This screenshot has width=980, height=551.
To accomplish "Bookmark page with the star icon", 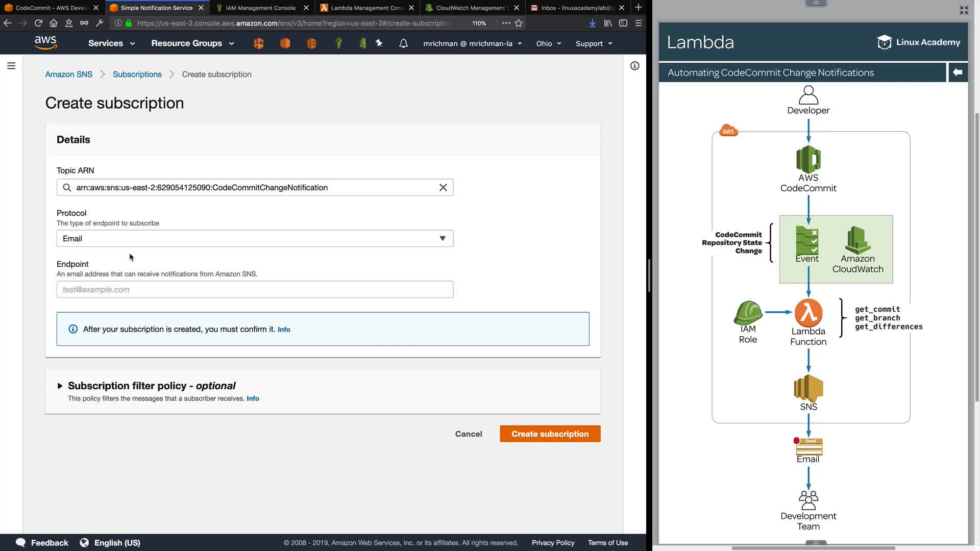I will click(519, 23).
